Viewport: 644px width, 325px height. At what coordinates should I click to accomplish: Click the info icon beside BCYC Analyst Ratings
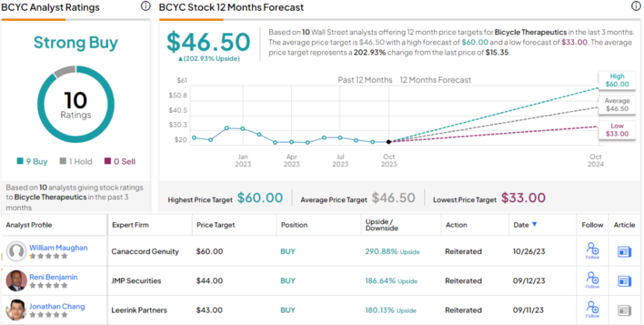click(146, 7)
